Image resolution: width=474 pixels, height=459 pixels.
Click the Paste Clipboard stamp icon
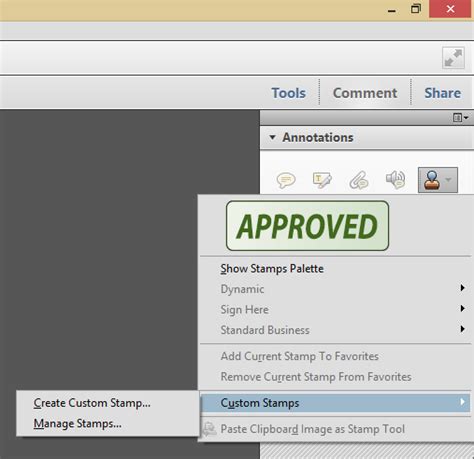tap(210, 429)
